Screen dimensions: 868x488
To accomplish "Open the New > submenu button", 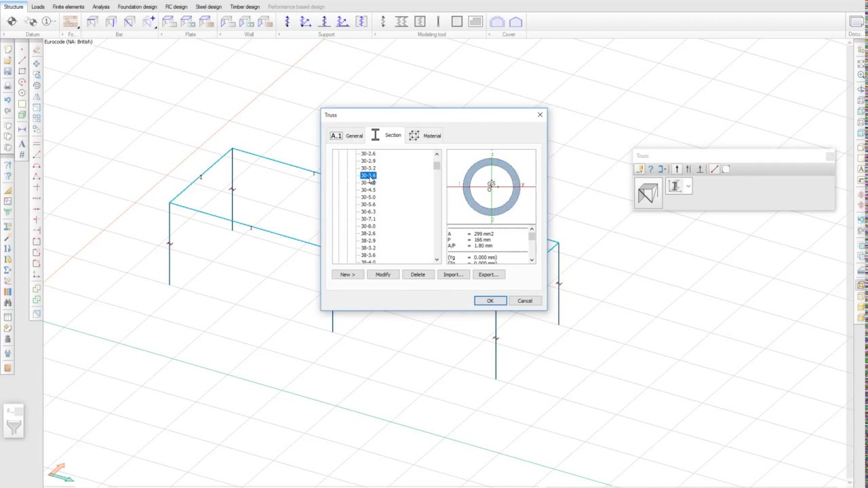I will click(347, 274).
